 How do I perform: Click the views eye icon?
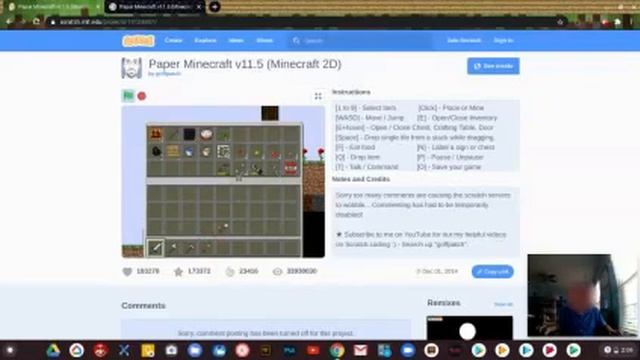(278, 271)
